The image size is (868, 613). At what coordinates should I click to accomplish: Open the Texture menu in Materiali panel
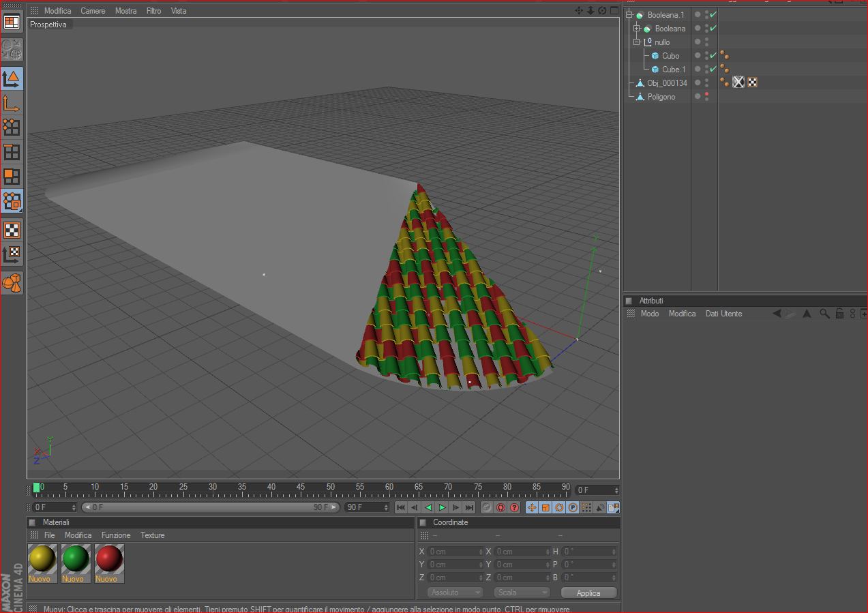(x=153, y=535)
